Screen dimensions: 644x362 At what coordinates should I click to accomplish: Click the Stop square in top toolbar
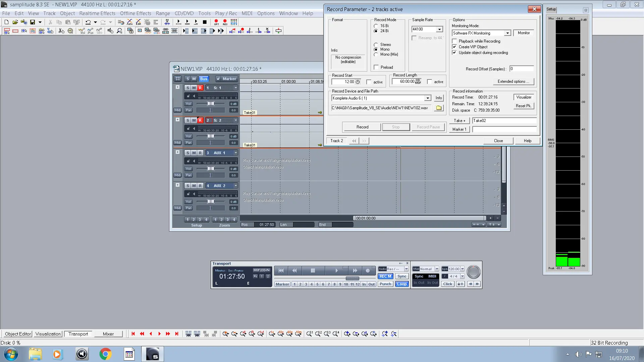(205, 22)
